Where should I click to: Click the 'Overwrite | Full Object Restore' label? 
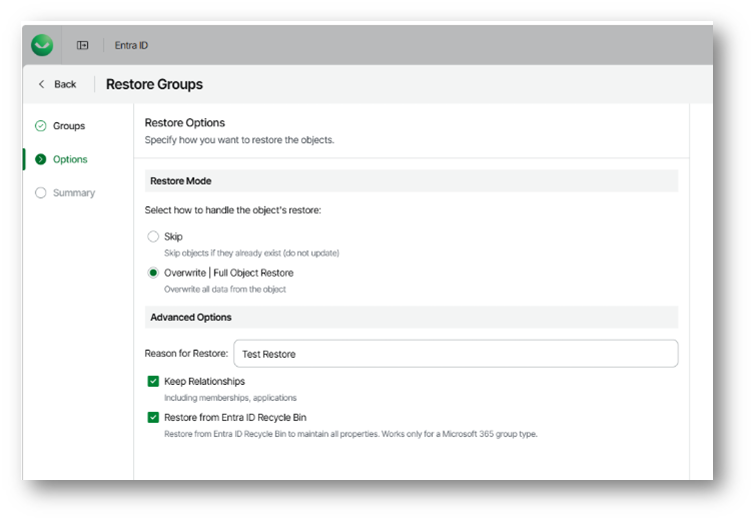click(228, 272)
